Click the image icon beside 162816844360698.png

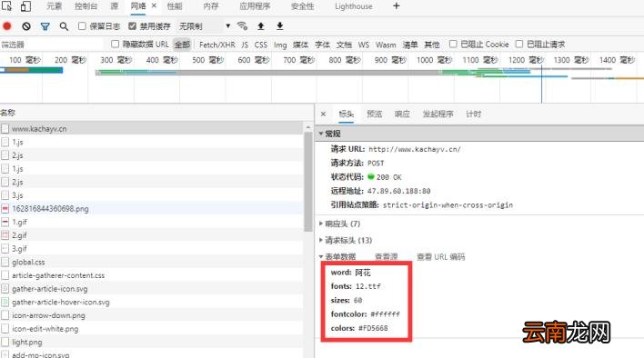pyautogui.click(x=5, y=209)
